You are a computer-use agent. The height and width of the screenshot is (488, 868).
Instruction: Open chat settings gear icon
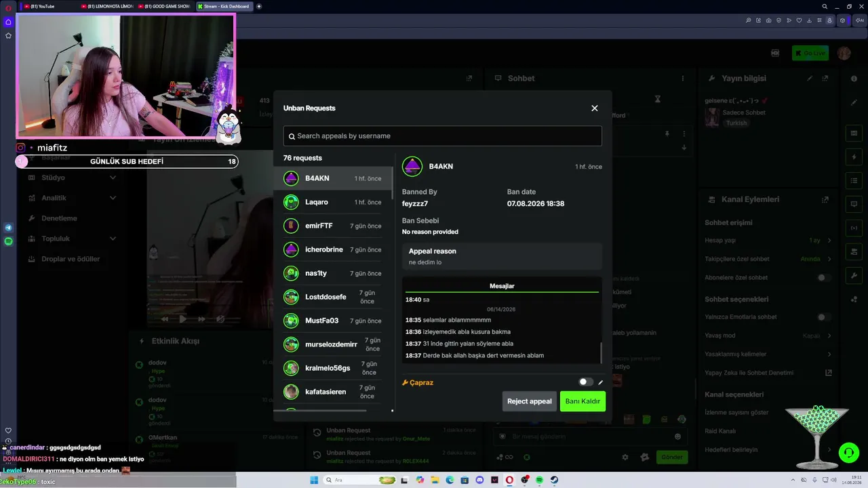click(625, 457)
